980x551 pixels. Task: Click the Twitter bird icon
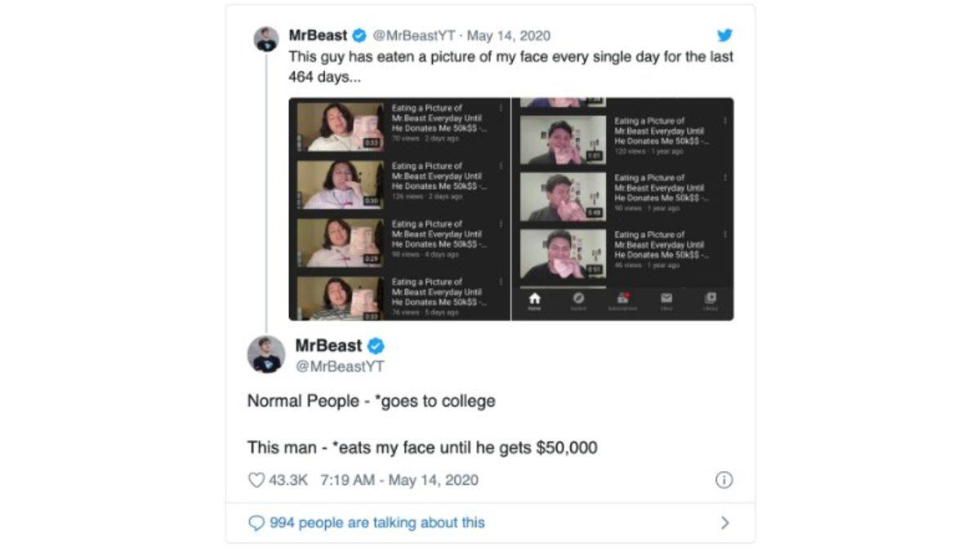722,36
